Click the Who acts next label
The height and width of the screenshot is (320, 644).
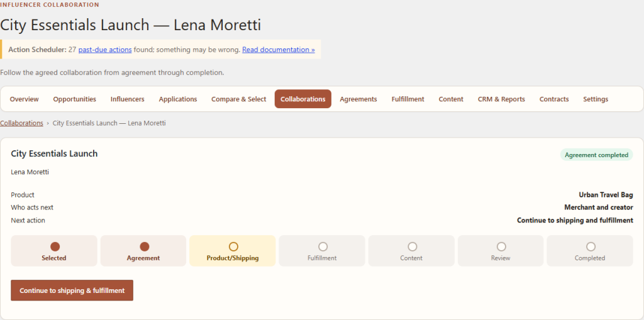(x=32, y=207)
